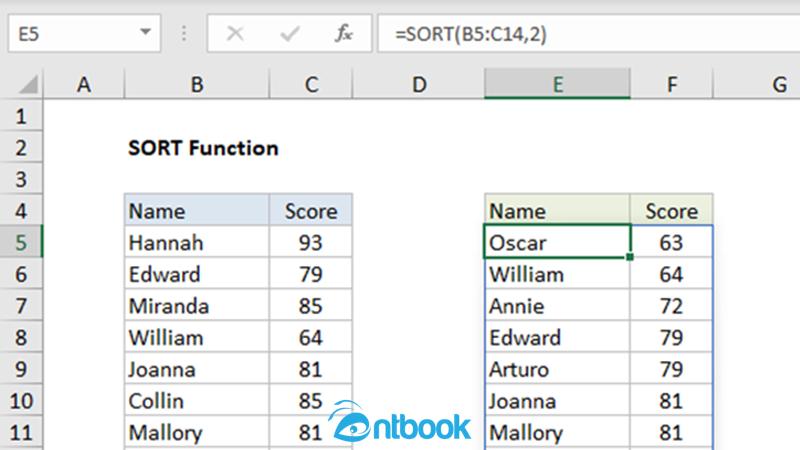Click the formula bar options dots handle
This screenshot has width=800, height=450.
pos(184,34)
